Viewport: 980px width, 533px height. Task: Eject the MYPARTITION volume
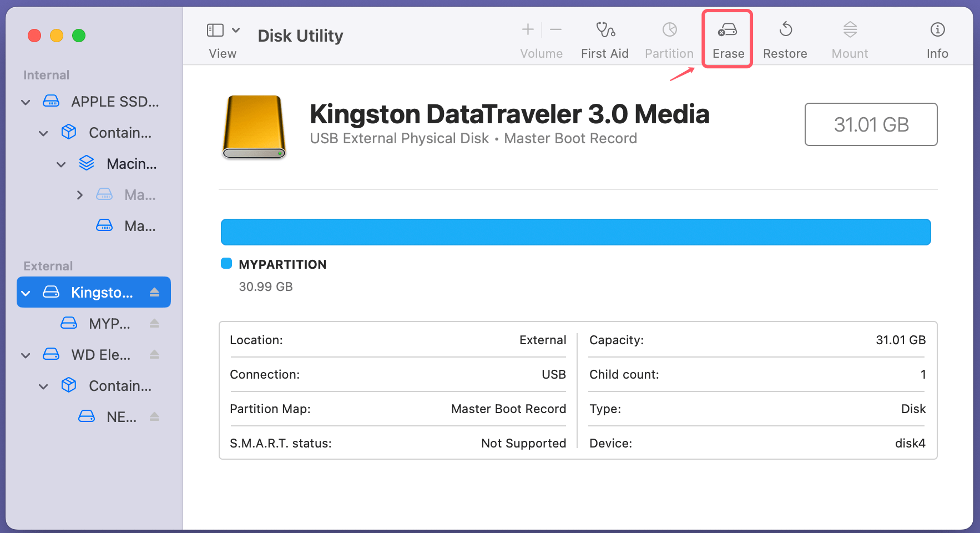click(x=155, y=323)
